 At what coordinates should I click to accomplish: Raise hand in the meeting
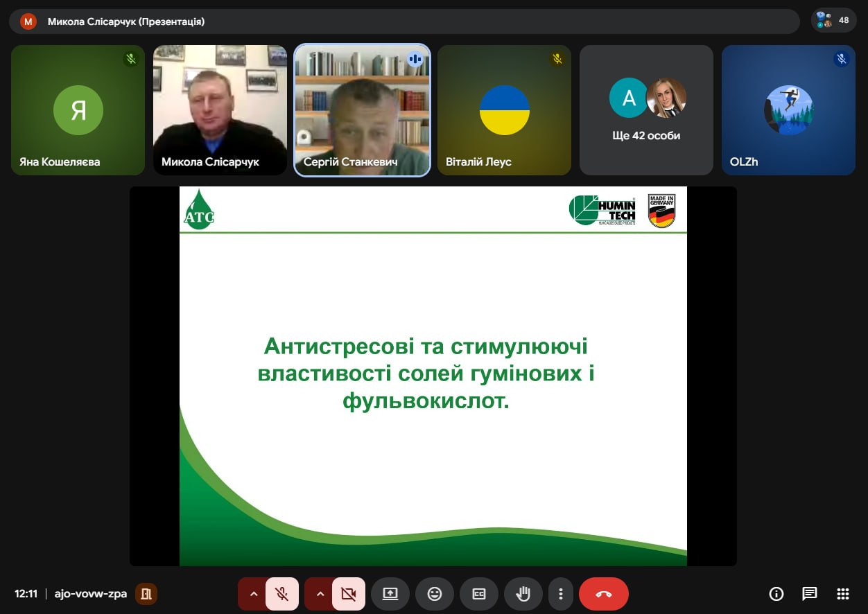pos(523,594)
